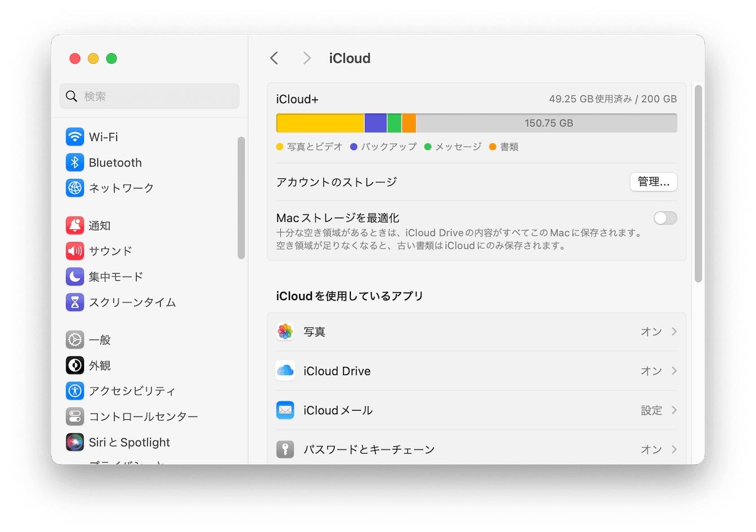The height and width of the screenshot is (532, 756).
Task: Click purple backup segment of storage bar
Action: point(376,123)
